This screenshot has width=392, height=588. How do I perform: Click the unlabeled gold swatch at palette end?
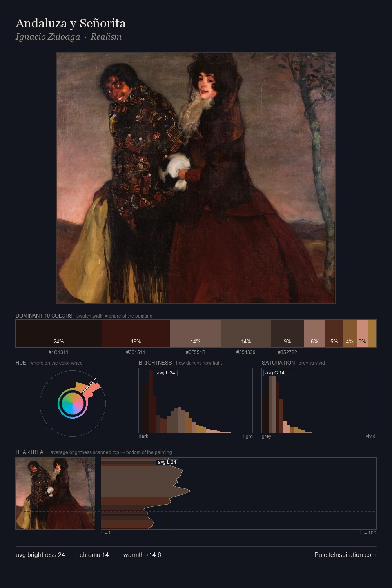click(372, 334)
